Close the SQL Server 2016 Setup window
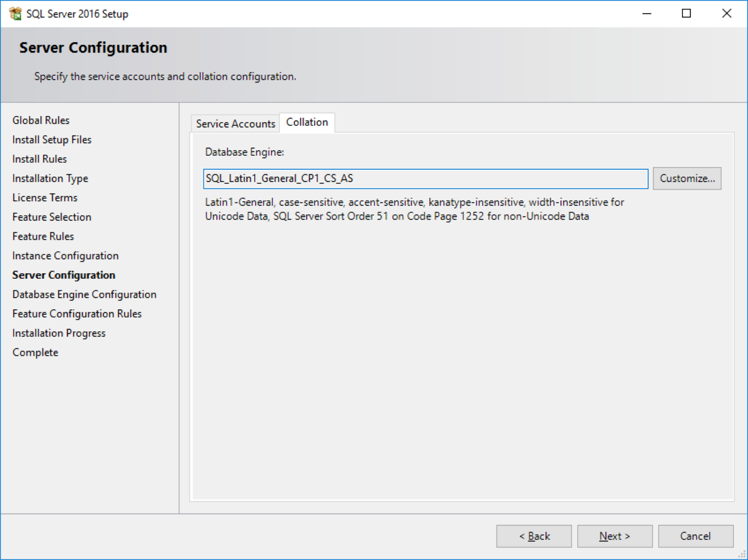748x560 pixels. (x=727, y=14)
